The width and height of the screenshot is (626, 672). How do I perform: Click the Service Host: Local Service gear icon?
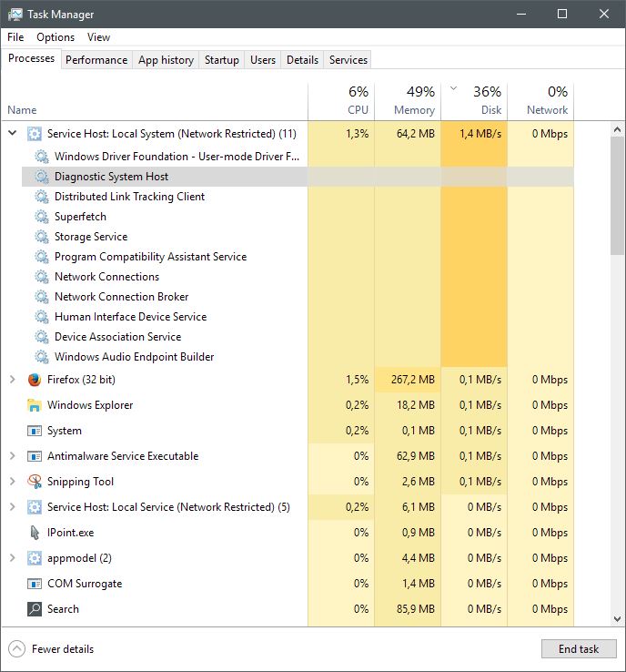tap(35, 507)
